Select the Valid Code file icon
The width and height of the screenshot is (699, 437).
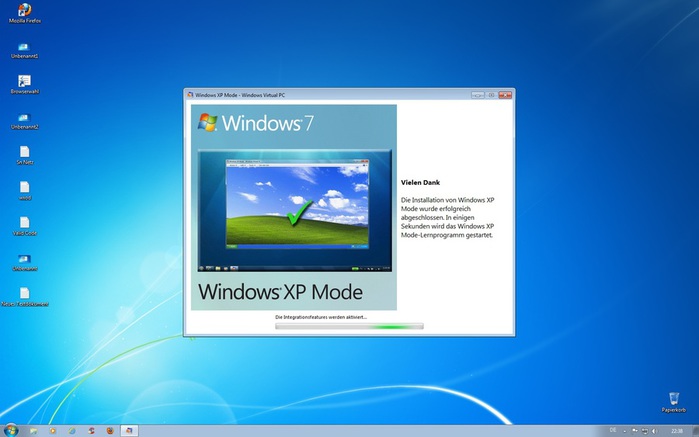coord(25,226)
